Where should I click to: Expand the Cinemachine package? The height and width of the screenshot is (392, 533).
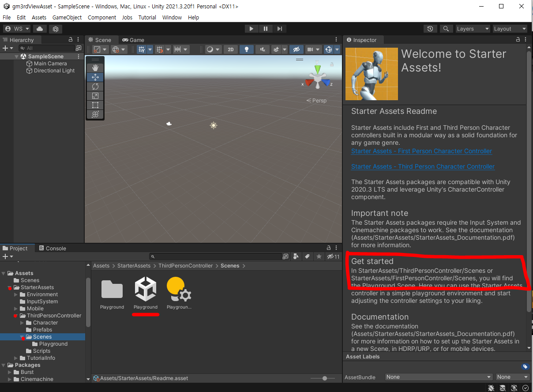pos(10,379)
